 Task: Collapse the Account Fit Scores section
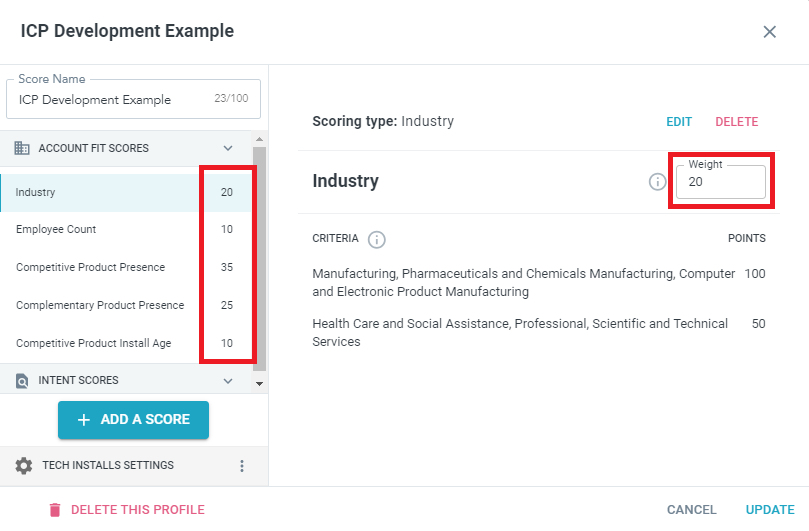click(x=228, y=148)
